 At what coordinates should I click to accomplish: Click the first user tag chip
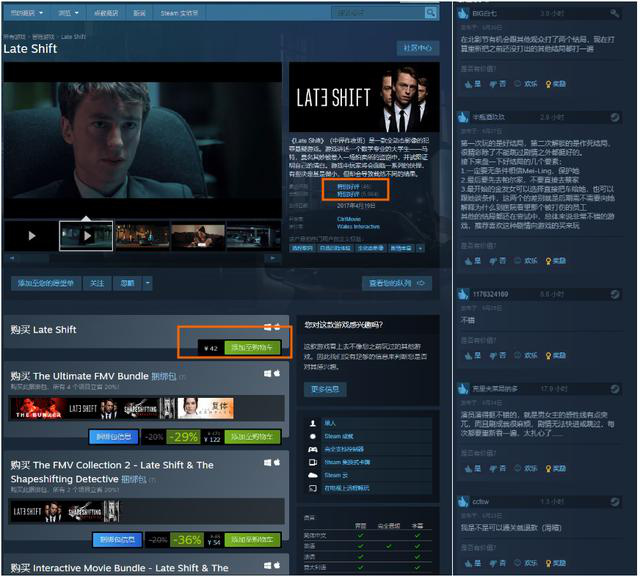coord(302,248)
